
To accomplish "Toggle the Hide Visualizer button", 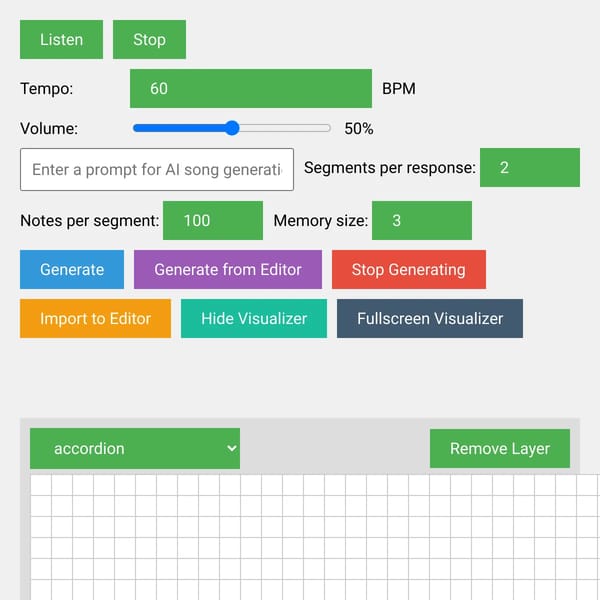I will [x=254, y=318].
